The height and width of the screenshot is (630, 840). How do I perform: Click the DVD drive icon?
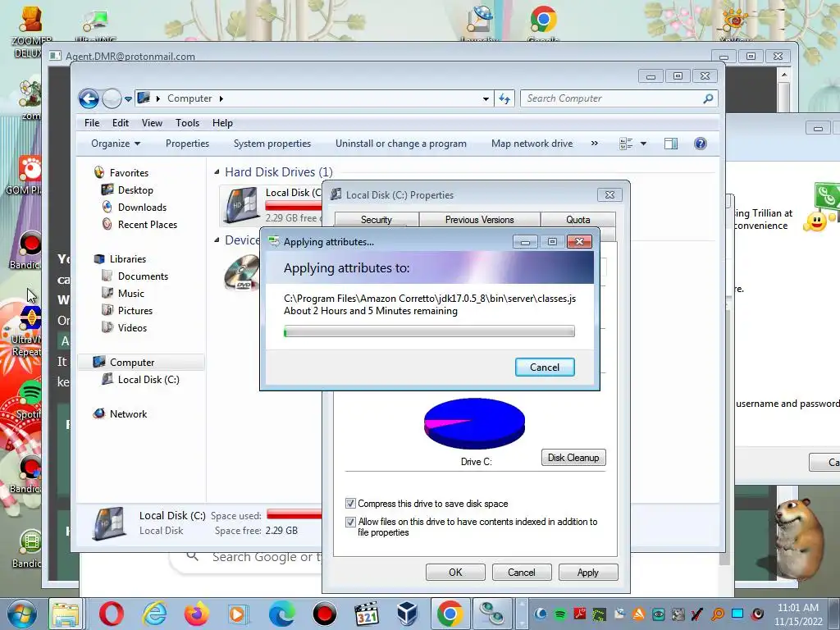point(241,272)
